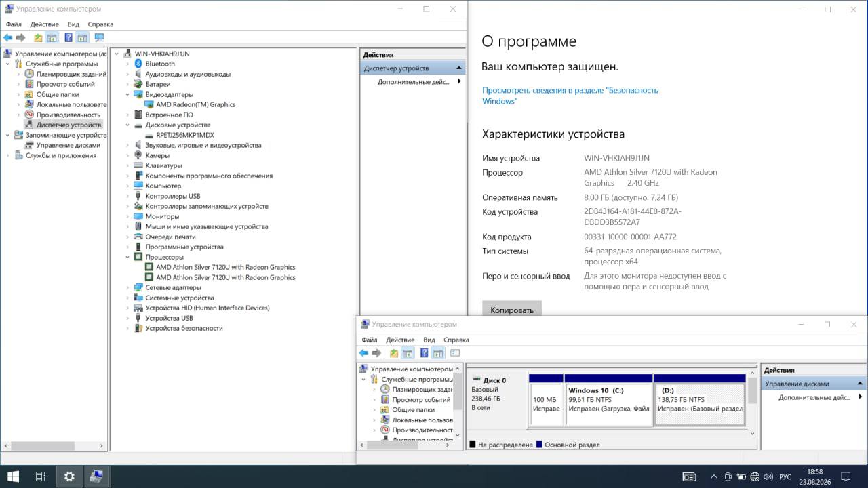Open Вид menu in Device Manager window
Screen dimensions: 868x488
click(73, 24)
